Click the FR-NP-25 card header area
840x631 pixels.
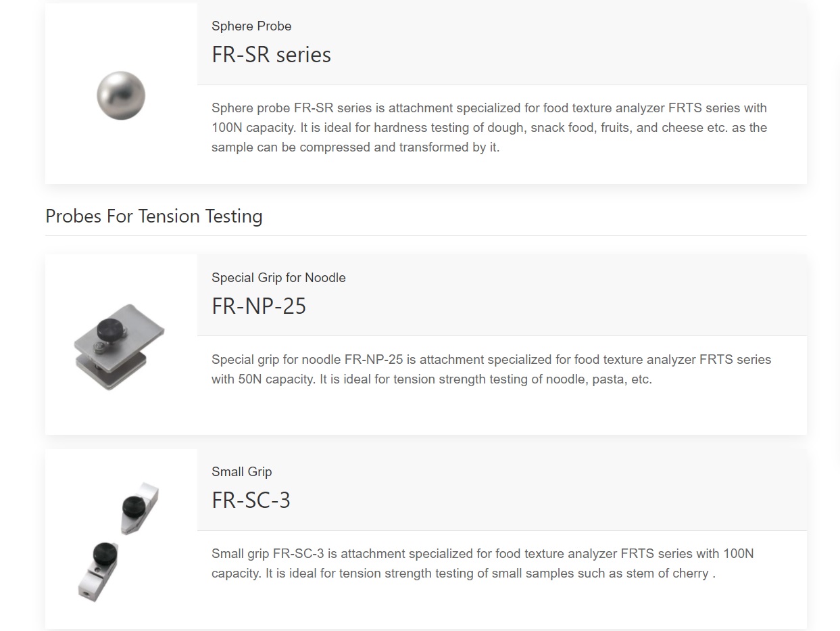502,295
